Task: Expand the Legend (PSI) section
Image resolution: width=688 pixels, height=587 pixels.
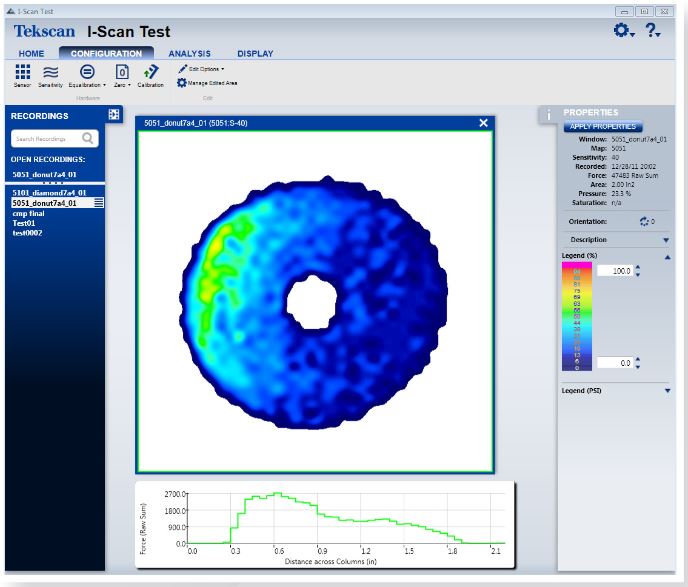Action: (666, 390)
